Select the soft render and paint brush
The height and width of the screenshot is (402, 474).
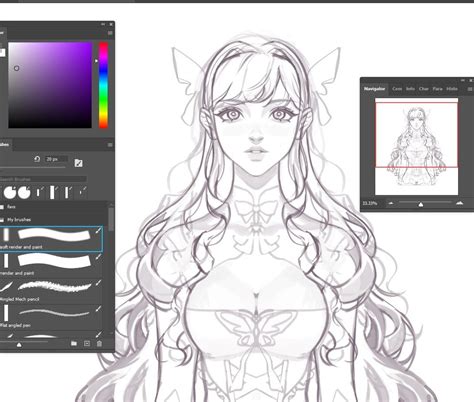pos(51,238)
